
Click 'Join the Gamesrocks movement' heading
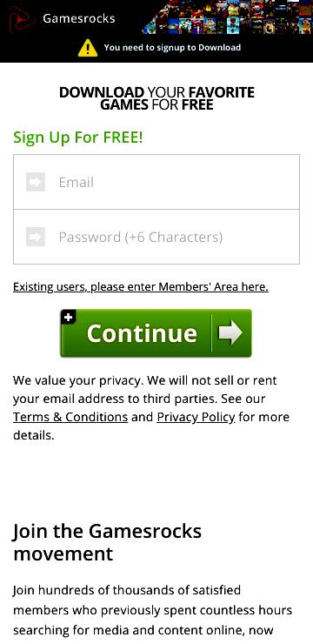click(x=108, y=542)
